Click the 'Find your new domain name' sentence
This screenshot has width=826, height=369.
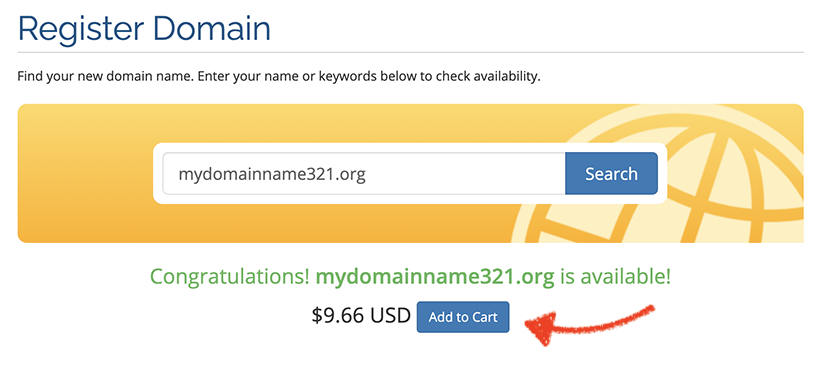[x=106, y=77]
